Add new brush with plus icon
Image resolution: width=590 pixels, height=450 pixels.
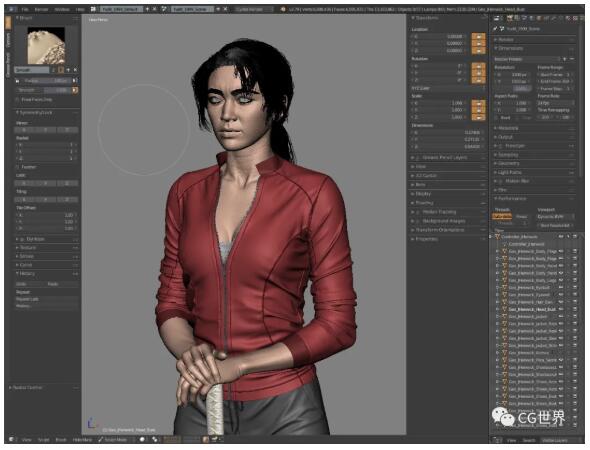click(68, 70)
